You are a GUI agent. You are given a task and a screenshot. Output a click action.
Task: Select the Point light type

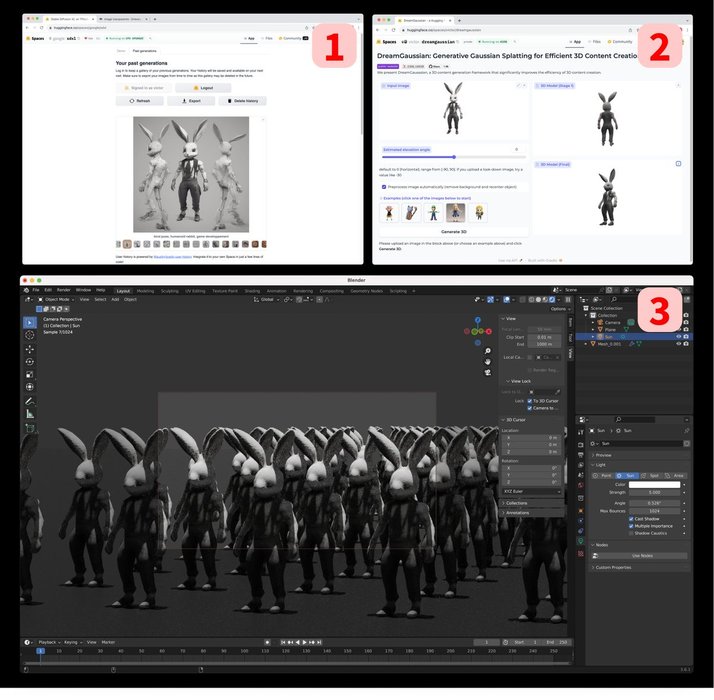coord(603,475)
